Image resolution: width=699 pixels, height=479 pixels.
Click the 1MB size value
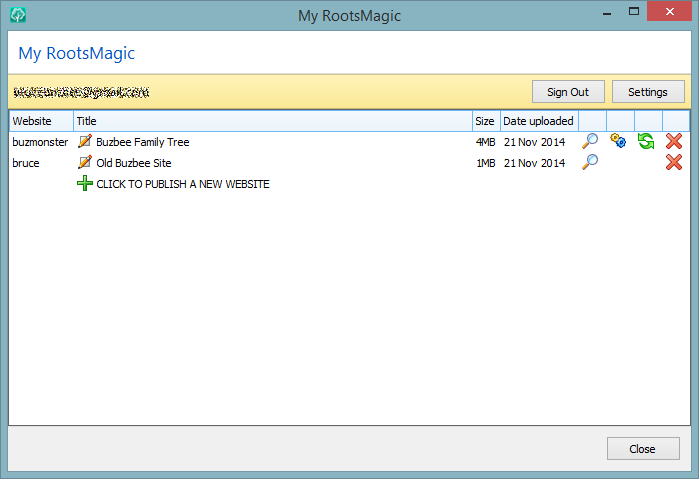(485, 163)
